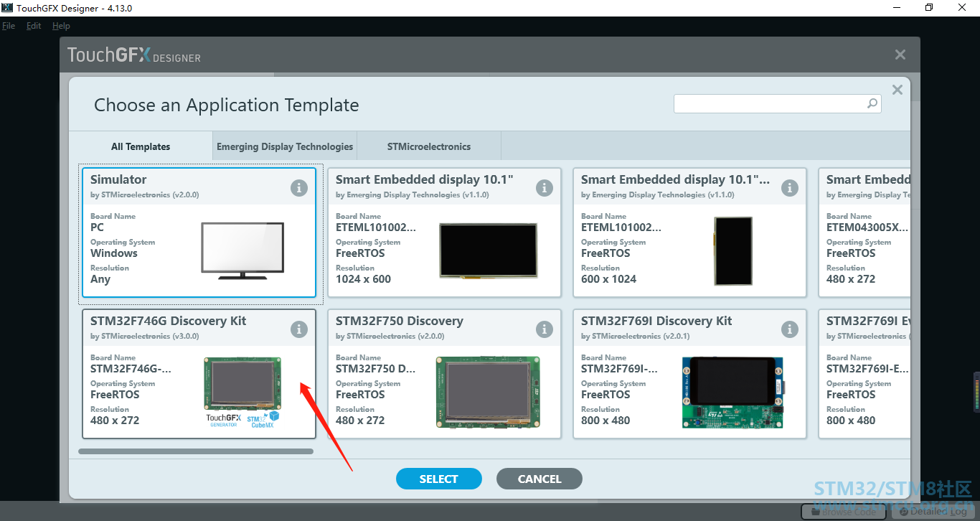Click the TouchGFX Generator badge on the STM32F746G card
This screenshot has width=980, height=521.
[x=224, y=420]
